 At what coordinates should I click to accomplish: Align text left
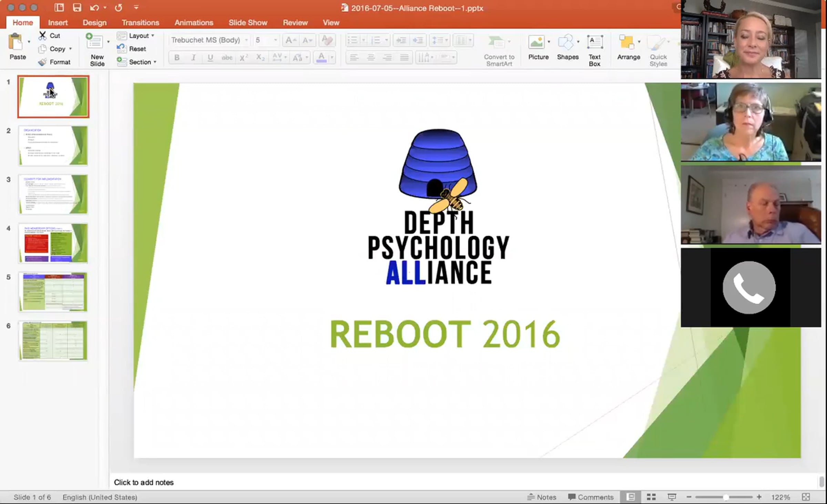(x=354, y=57)
